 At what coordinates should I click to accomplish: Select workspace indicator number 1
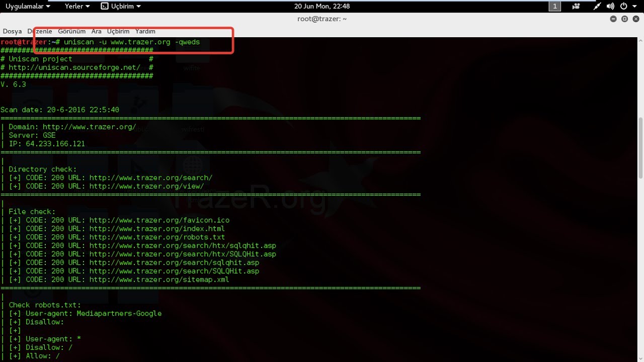[554, 7]
